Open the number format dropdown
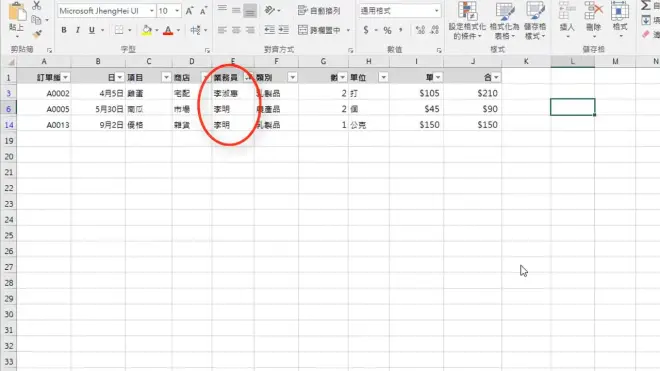The height and width of the screenshot is (371, 660). [x=436, y=11]
